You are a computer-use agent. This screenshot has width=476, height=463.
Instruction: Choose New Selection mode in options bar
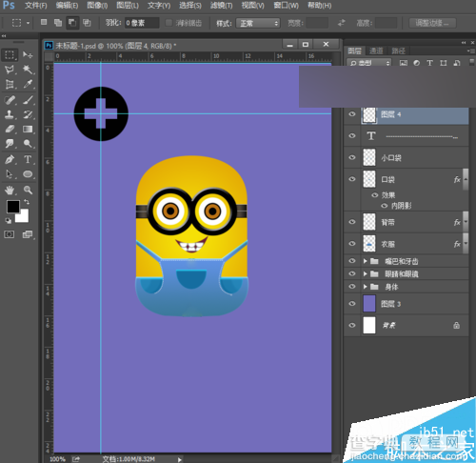[x=44, y=23]
